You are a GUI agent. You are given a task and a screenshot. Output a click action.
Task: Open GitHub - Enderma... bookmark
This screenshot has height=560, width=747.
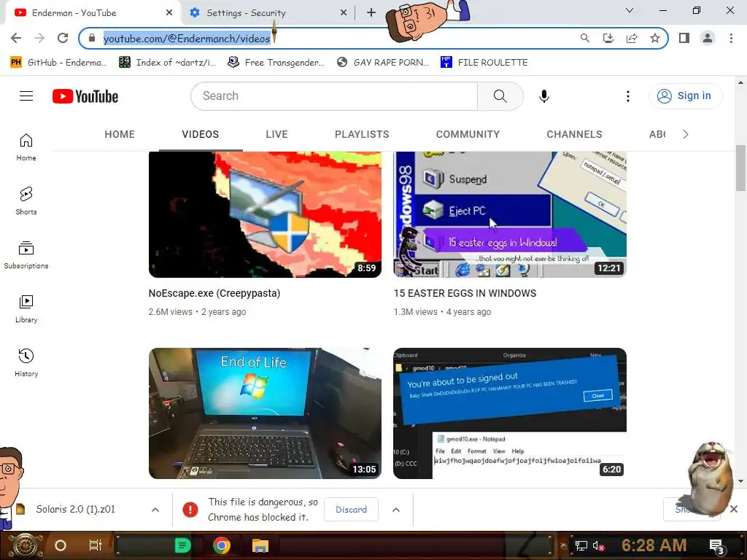click(59, 63)
